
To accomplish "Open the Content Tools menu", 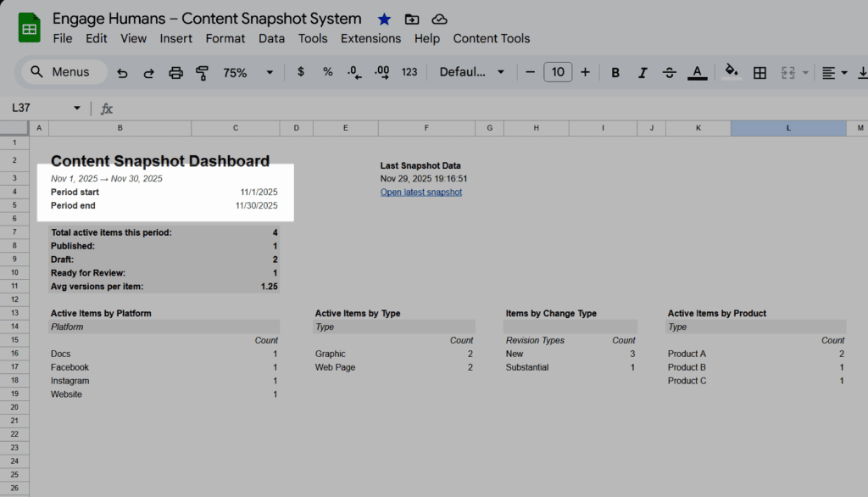I will pos(491,38).
